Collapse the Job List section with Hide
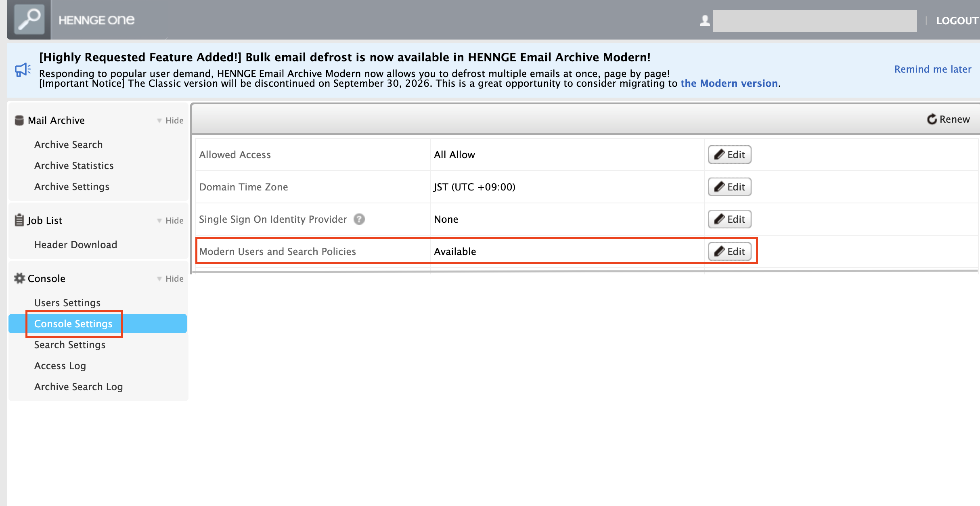The height and width of the screenshot is (506, 980). (170, 220)
